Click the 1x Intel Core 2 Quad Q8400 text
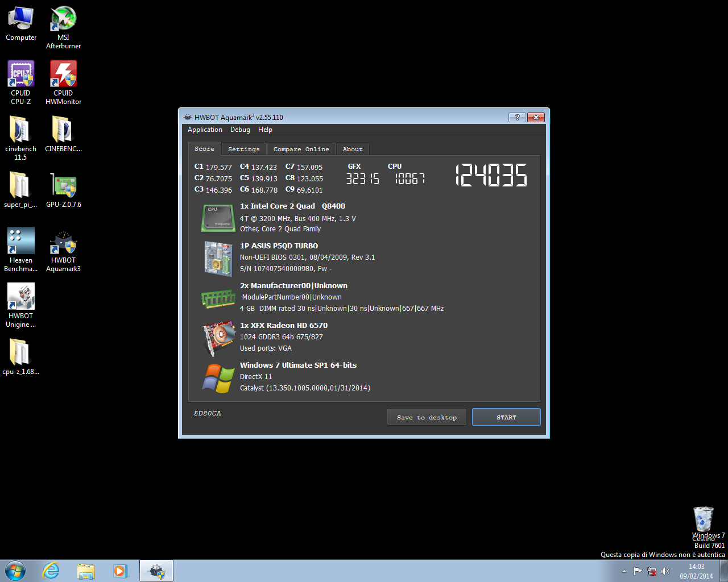Viewport: 728px width, 582px height. [x=292, y=206]
